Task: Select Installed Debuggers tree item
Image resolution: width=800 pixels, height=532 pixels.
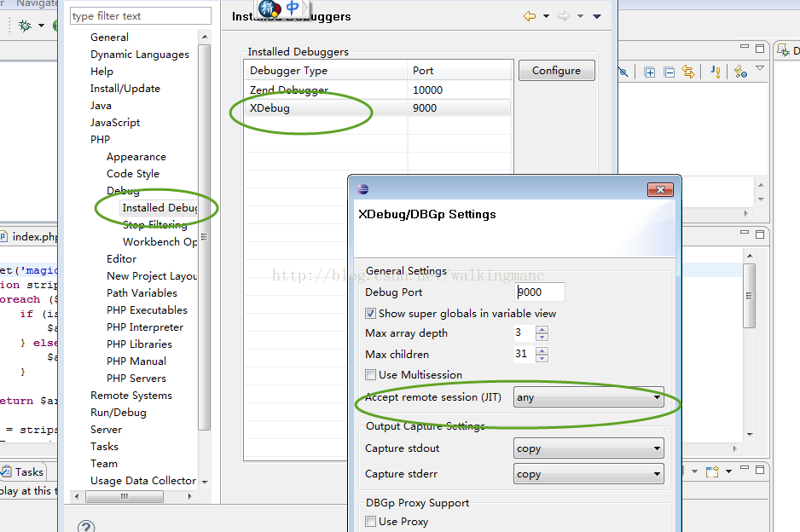Action: [159, 207]
